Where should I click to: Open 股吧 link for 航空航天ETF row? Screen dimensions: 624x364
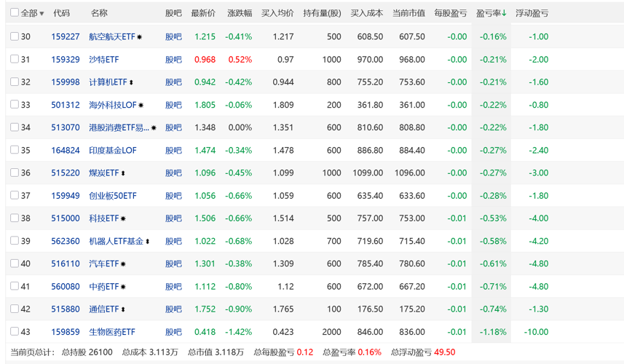173,36
